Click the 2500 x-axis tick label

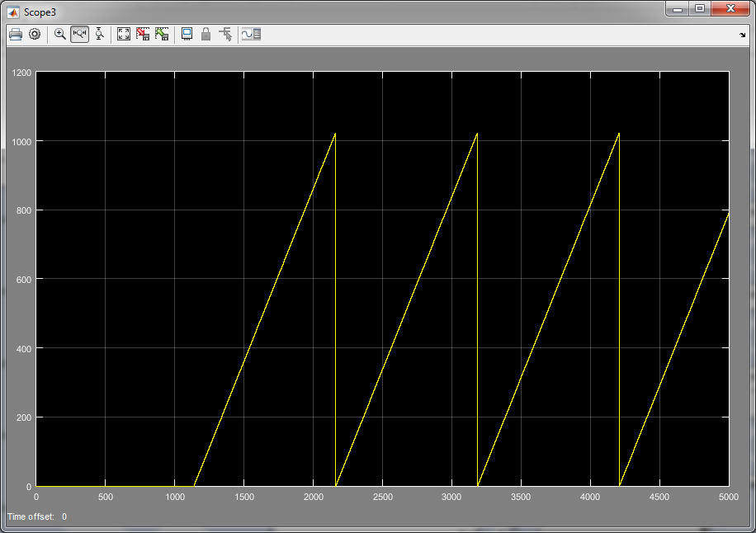tap(383, 497)
